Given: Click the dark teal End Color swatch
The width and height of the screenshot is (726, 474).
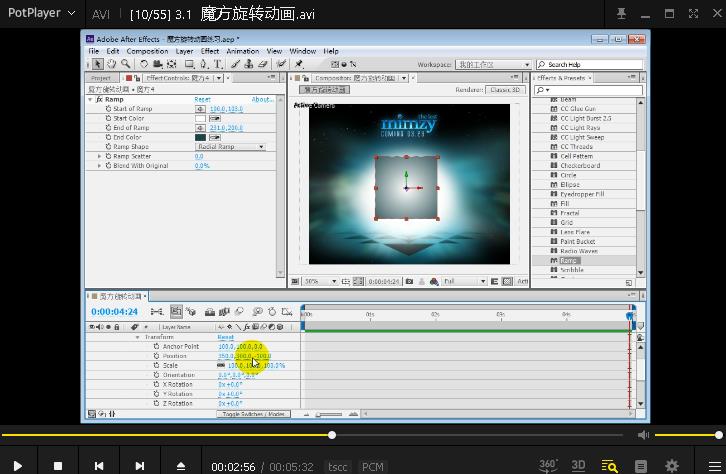Looking at the screenshot, I should tap(200, 137).
